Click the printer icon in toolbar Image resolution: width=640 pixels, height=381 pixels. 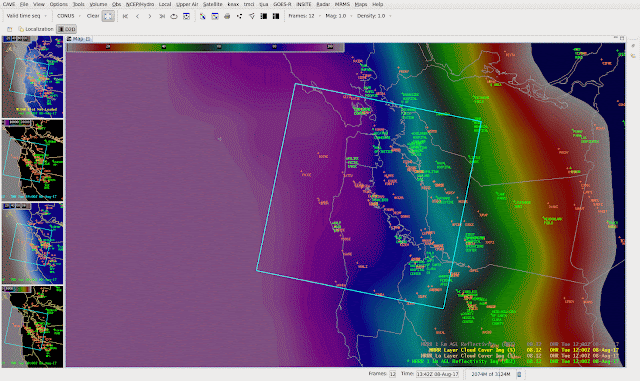[x=227, y=16]
